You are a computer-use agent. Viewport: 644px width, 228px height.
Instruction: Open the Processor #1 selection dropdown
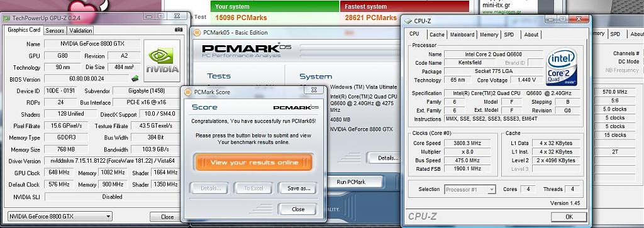(470, 190)
